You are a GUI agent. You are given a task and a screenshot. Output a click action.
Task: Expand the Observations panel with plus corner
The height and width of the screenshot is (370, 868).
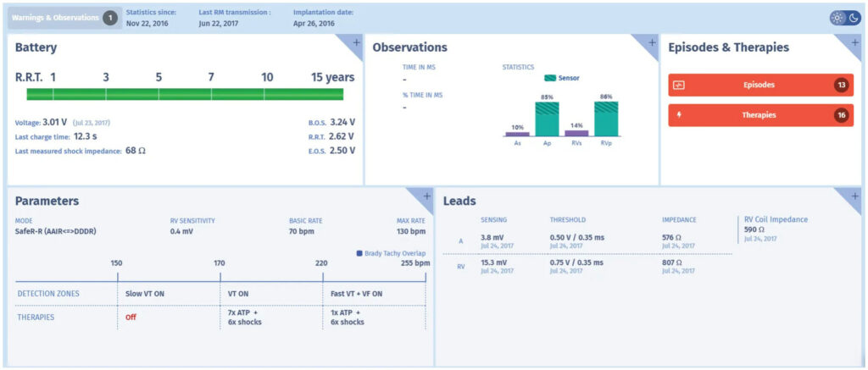(651, 42)
